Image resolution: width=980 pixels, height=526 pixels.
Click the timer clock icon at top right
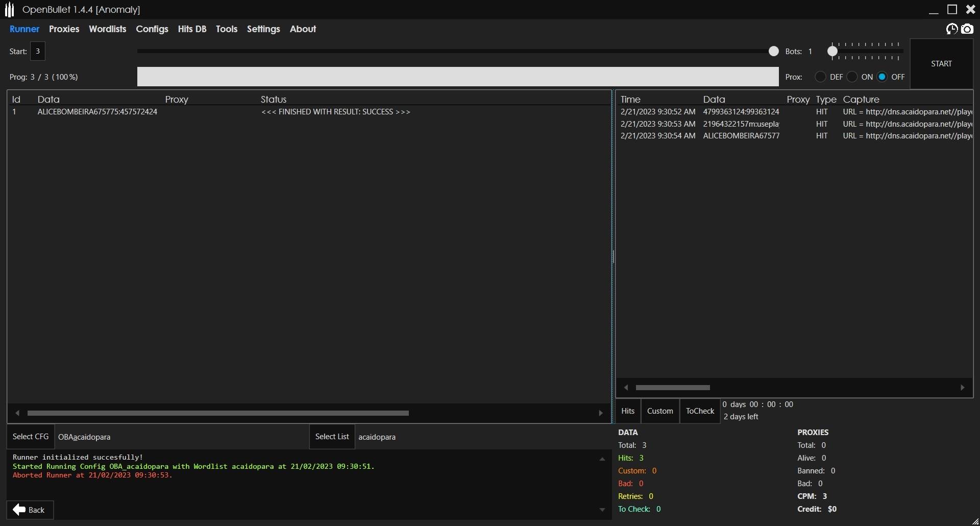pyautogui.click(x=951, y=29)
